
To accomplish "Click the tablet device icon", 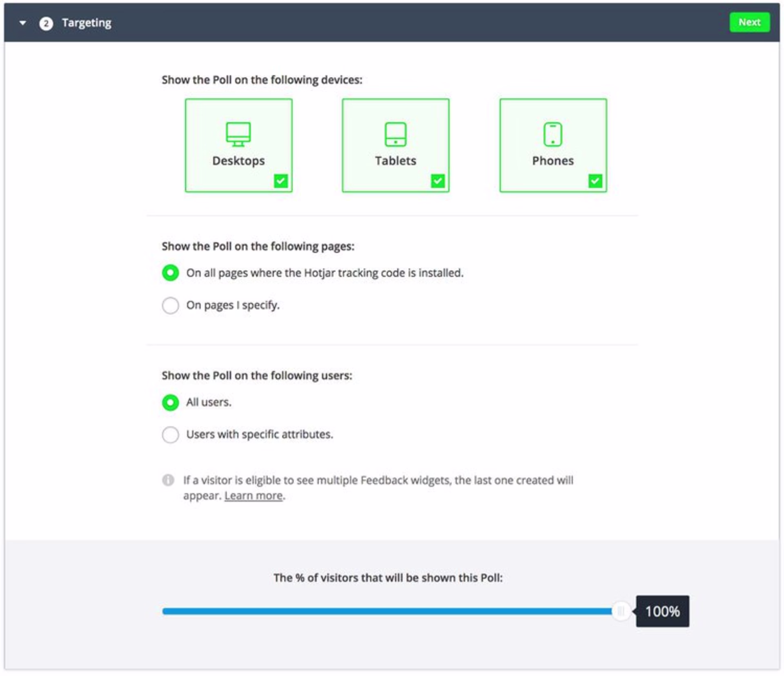I will [x=395, y=134].
